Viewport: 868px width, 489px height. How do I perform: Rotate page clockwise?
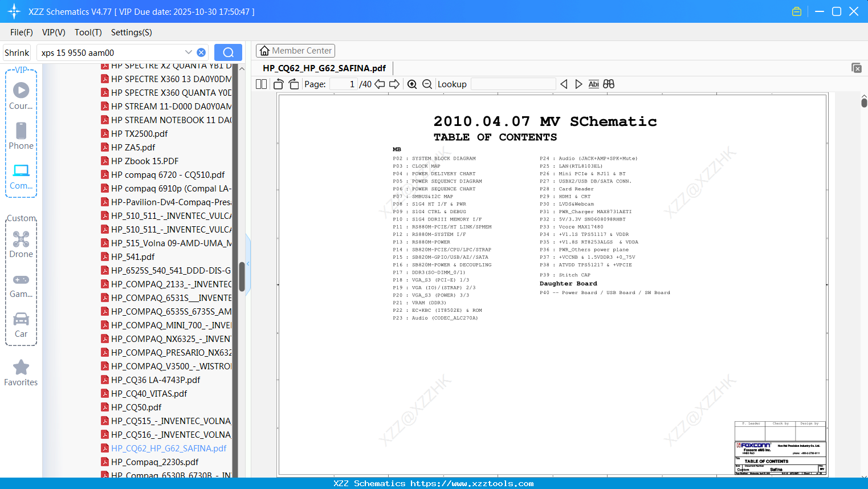[x=294, y=84]
